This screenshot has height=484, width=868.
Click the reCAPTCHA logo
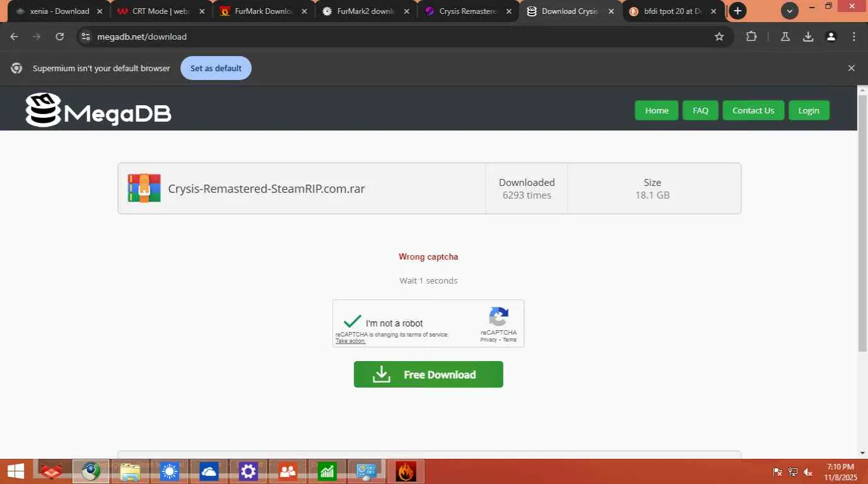coord(498,317)
